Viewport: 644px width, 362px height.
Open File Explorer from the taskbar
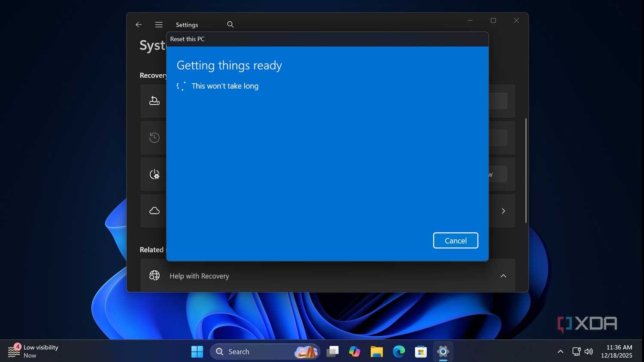tap(377, 352)
